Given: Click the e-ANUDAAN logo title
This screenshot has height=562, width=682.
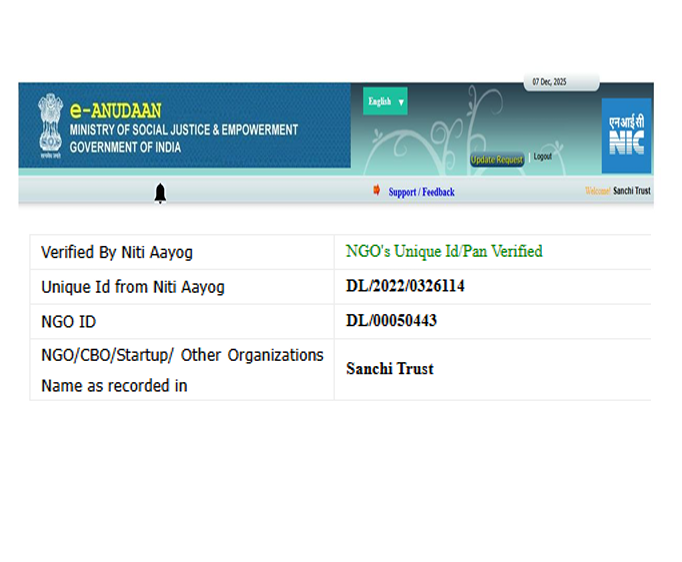Looking at the screenshot, I should [115, 110].
